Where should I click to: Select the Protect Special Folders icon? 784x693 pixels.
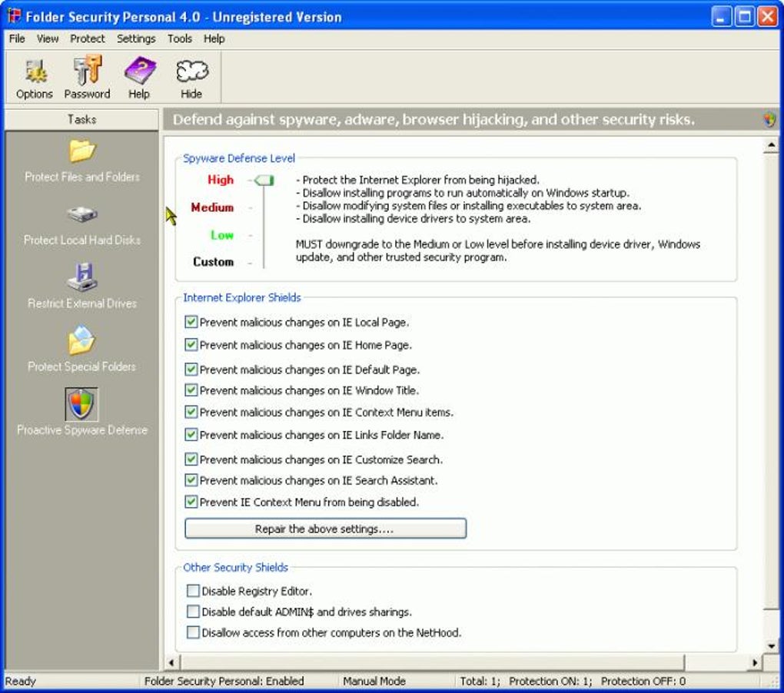pyautogui.click(x=82, y=340)
